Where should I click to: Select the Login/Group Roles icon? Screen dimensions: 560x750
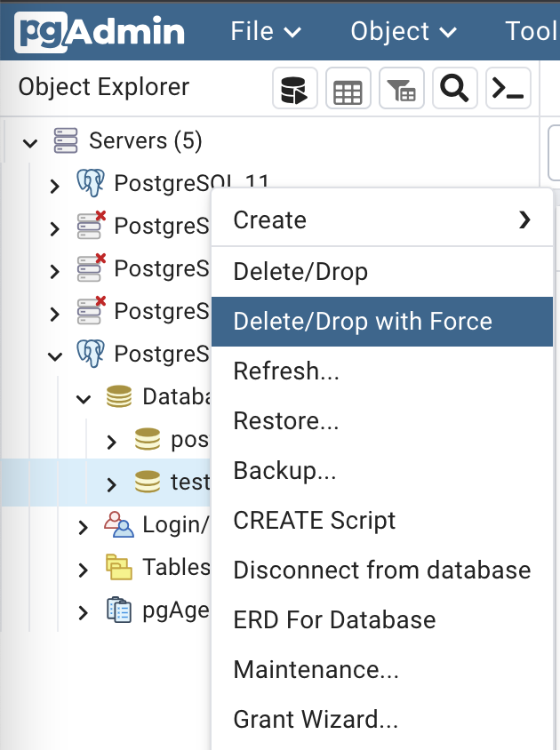click(118, 524)
